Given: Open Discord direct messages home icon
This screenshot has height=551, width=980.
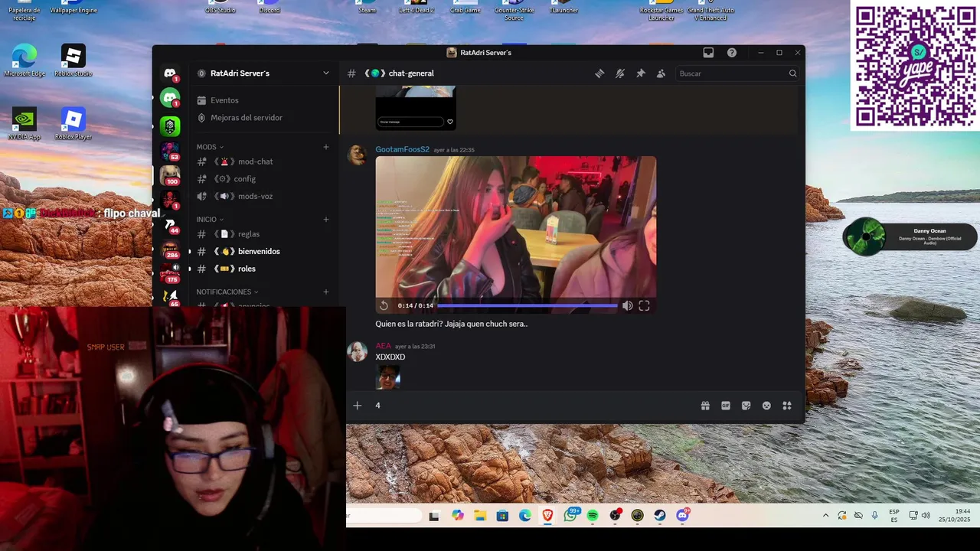Looking at the screenshot, I should pyautogui.click(x=170, y=73).
